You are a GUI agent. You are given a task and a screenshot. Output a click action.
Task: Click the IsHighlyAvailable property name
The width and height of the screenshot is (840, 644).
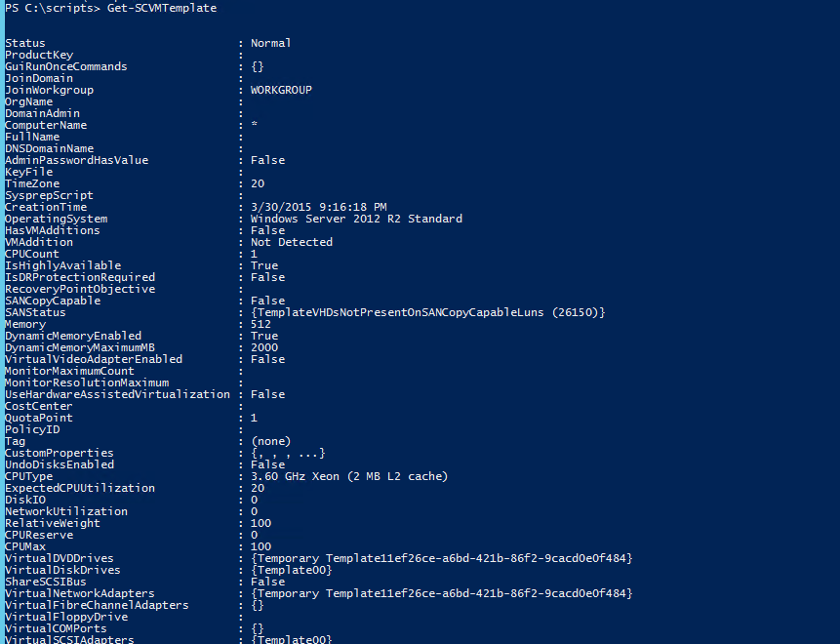(63, 265)
